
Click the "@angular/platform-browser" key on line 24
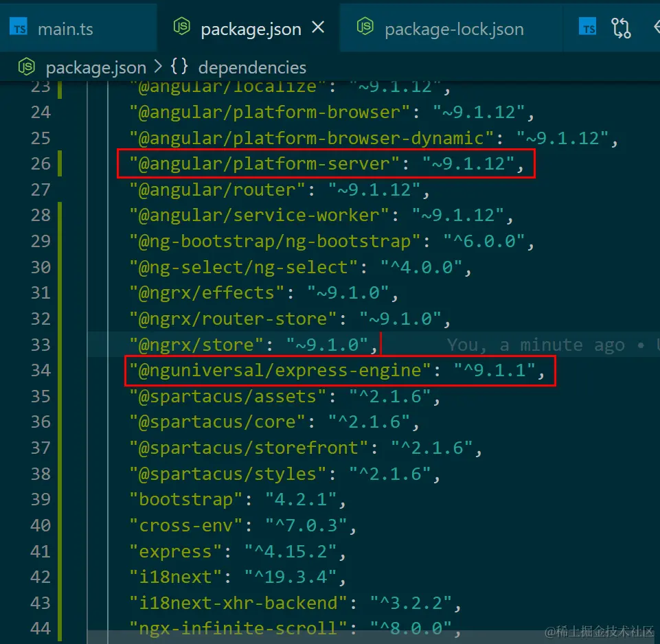[269, 113]
